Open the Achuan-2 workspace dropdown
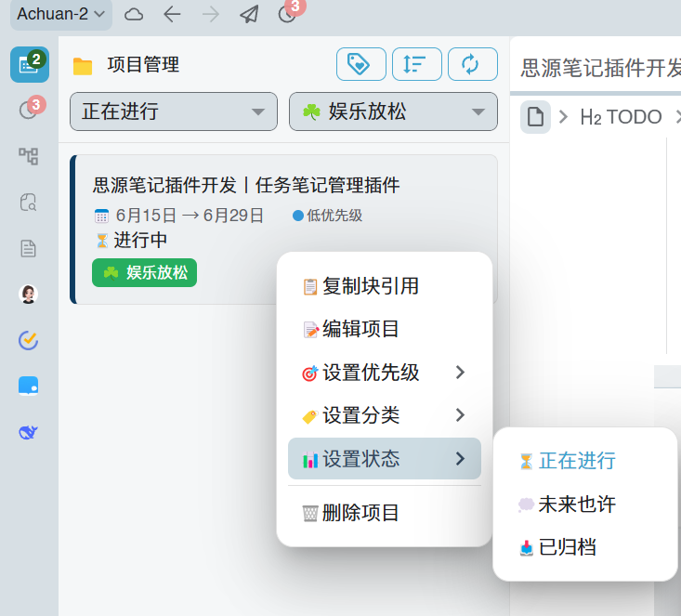 coord(60,14)
